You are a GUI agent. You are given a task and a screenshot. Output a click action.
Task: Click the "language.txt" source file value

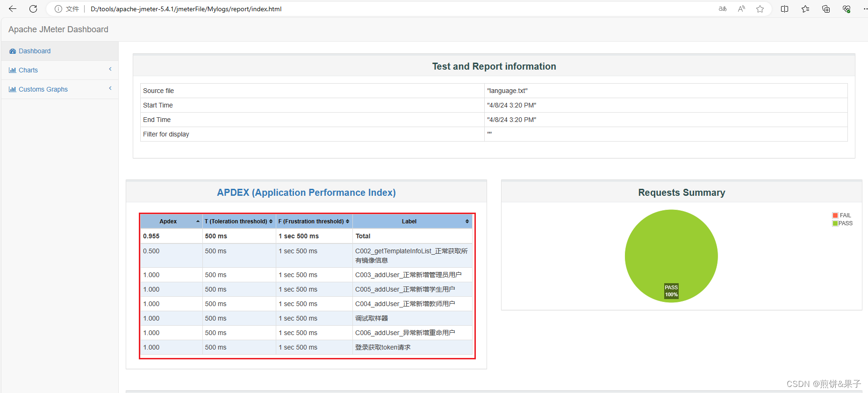tap(507, 91)
